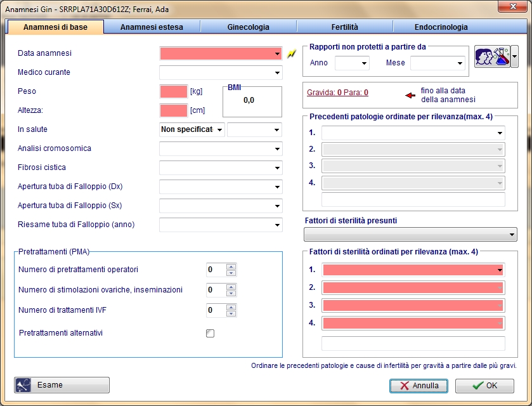Screen dimensions: 532x406
Task: Toggle Pretrattamenti alternativi checkbox
Action: pos(210,333)
